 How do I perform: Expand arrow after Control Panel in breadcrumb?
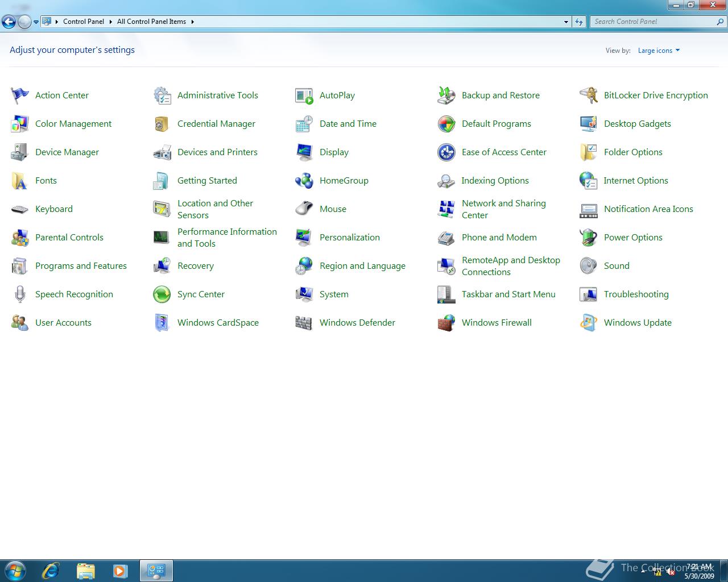110,22
